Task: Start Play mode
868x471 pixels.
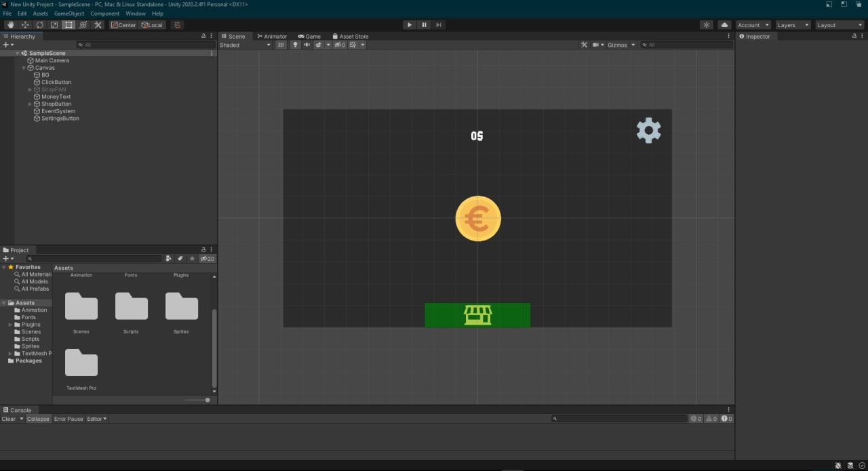Action: click(x=409, y=25)
